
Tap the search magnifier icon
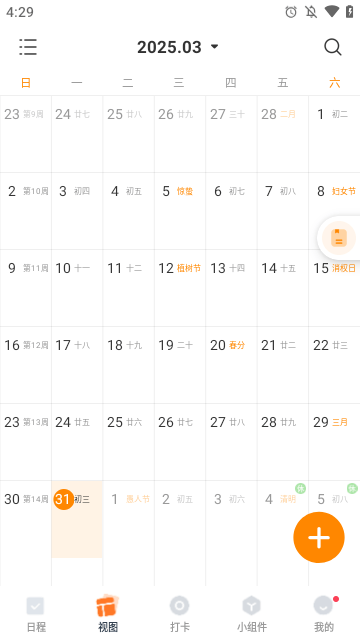(x=333, y=47)
